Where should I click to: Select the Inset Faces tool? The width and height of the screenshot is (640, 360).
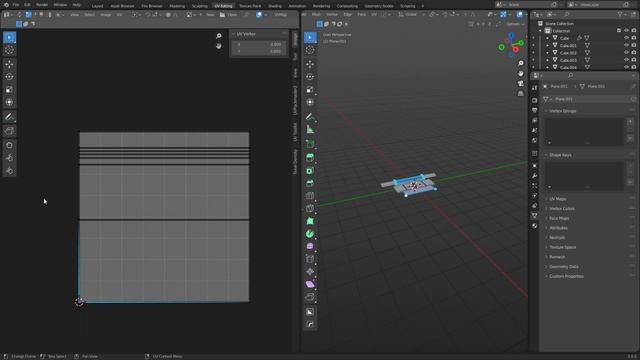click(310, 171)
